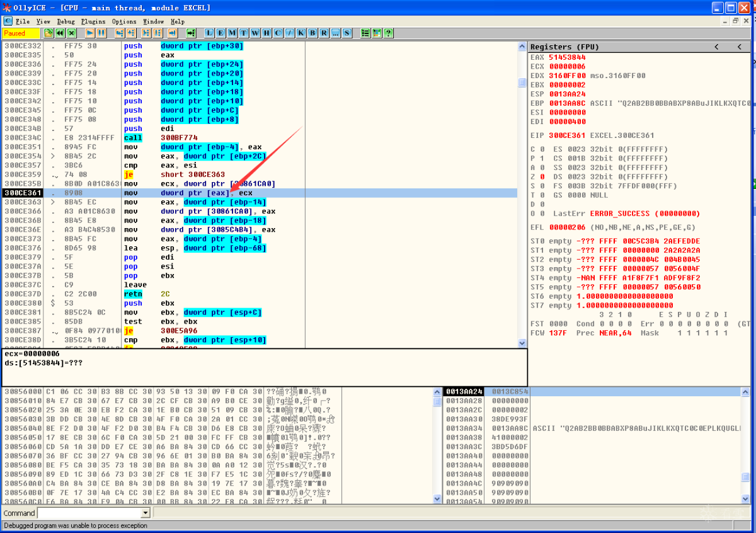This screenshot has width=756, height=533.
Task: Click EAX register value 51453844
Action: [567, 57]
